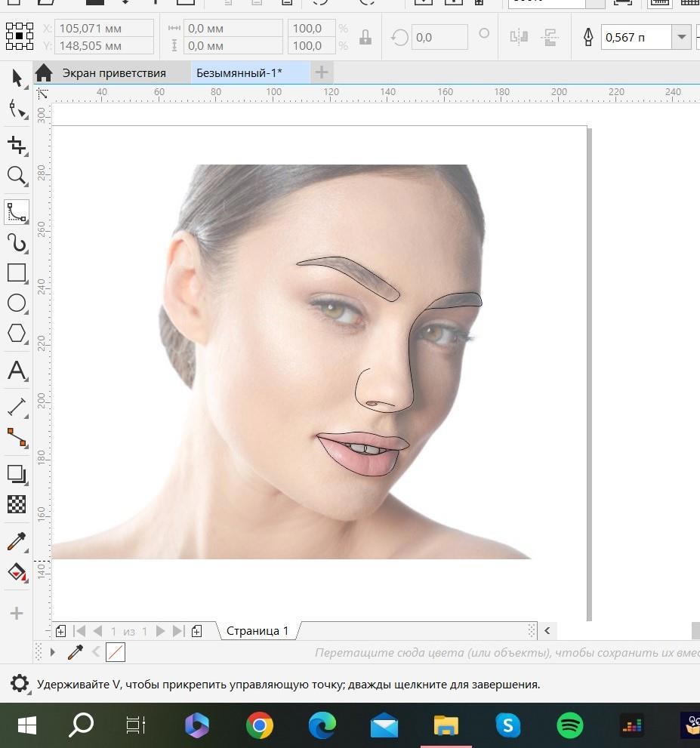Select the Pick (arrow) tool
Screen dimensions: 700x748
(17, 77)
